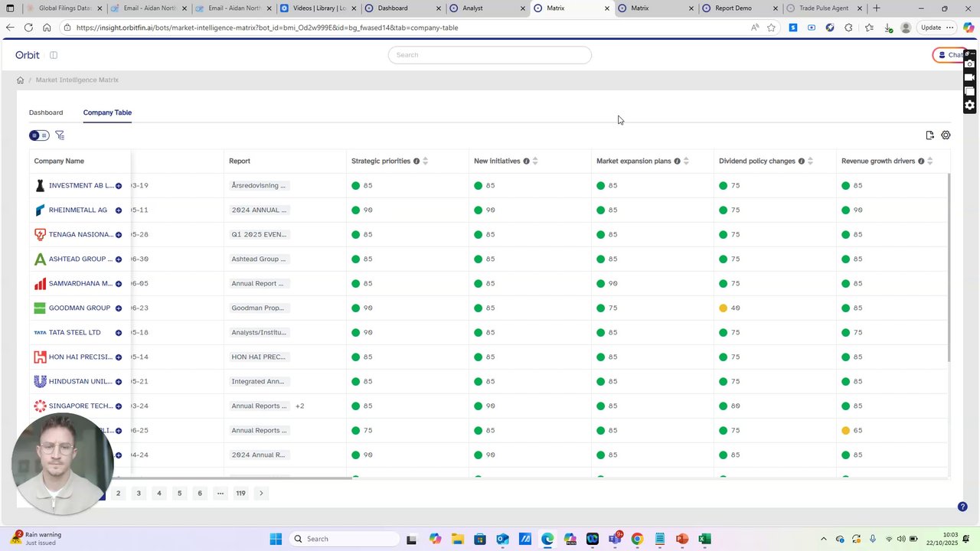The image size is (980, 551).
Task: Click the Windows Start button
Action: tap(276, 540)
